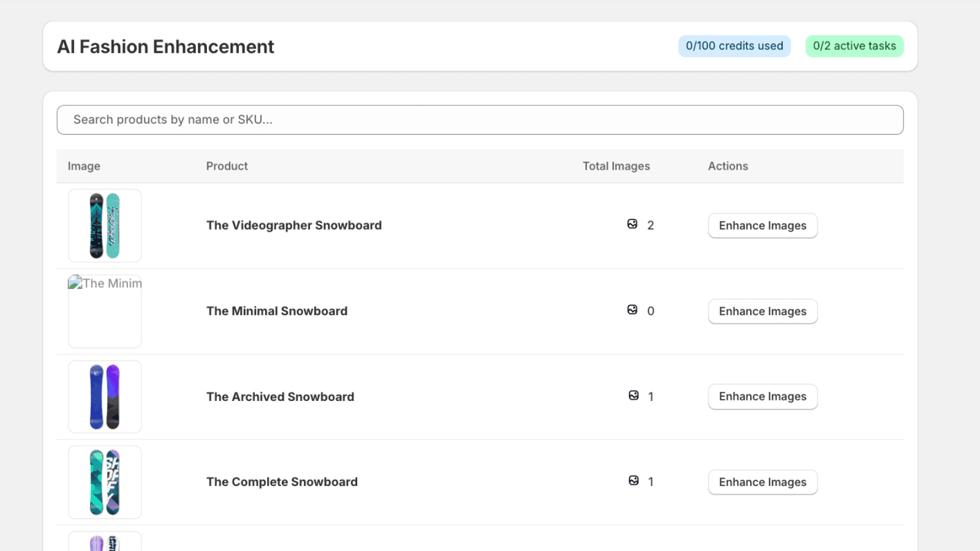
Task: Select The Complete Snowboard product name
Action: point(282,482)
